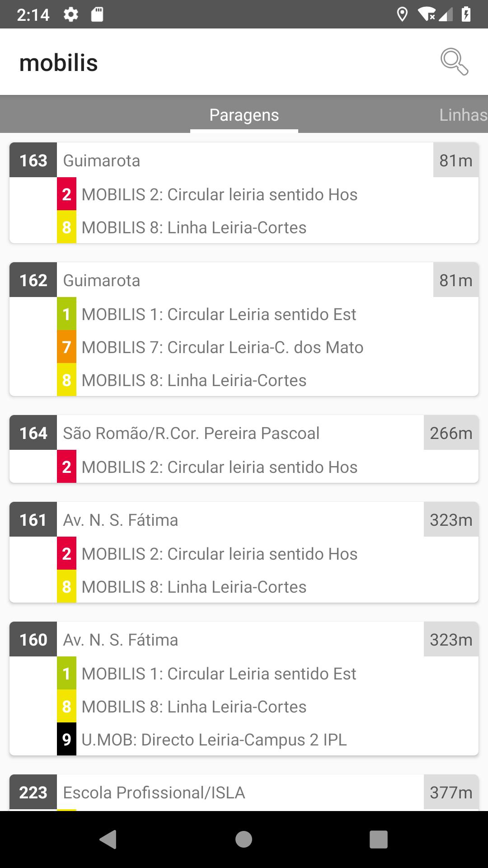Tap the home circle button

pos(244,840)
